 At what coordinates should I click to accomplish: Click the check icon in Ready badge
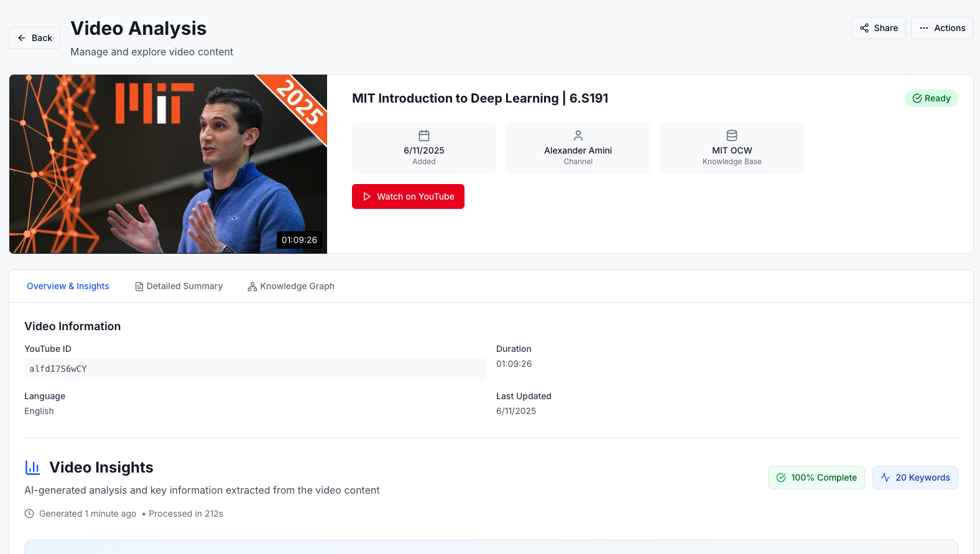917,98
